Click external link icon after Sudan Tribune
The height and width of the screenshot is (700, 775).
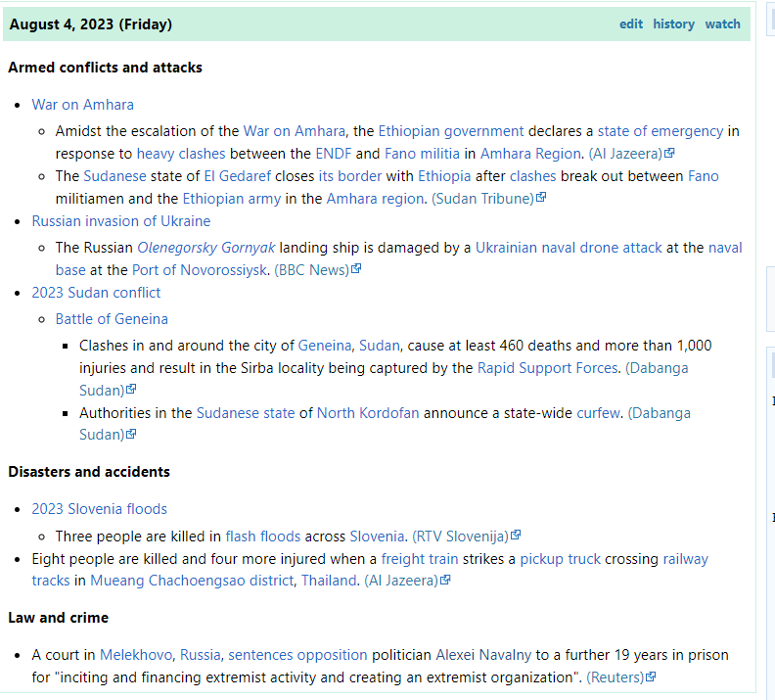click(x=541, y=199)
